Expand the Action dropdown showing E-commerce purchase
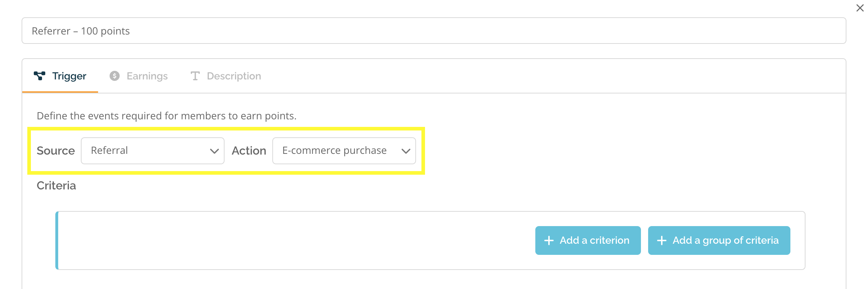This screenshot has height=289, width=868. pos(344,151)
